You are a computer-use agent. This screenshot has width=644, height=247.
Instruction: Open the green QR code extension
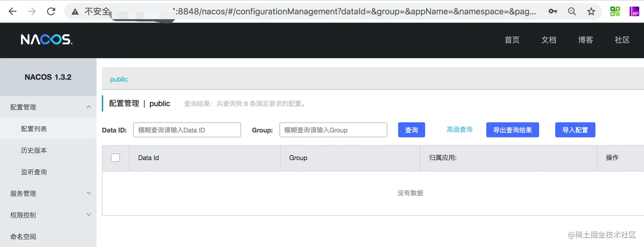tap(615, 11)
